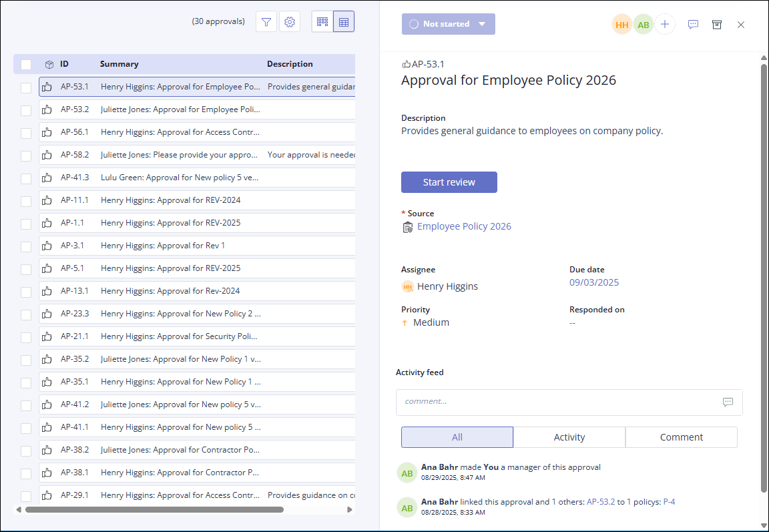Open the Medium priority selector
The image size is (769, 532).
(431, 322)
